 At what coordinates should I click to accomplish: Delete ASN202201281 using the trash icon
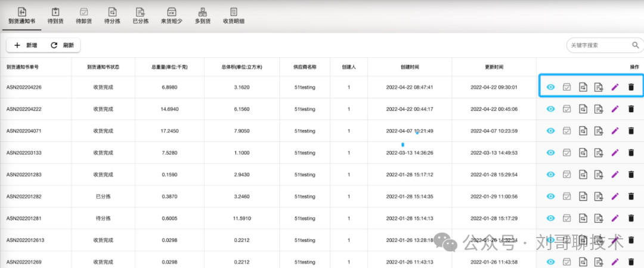click(631, 218)
